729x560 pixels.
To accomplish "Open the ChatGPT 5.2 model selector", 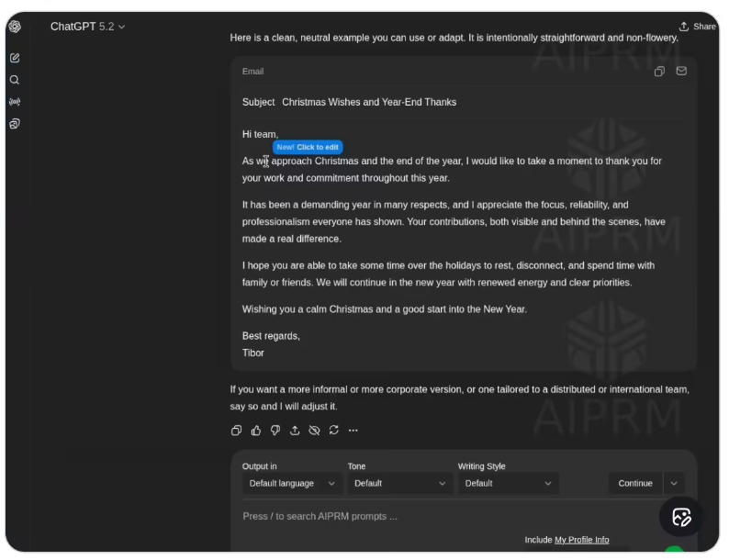I will pos(88,27).
